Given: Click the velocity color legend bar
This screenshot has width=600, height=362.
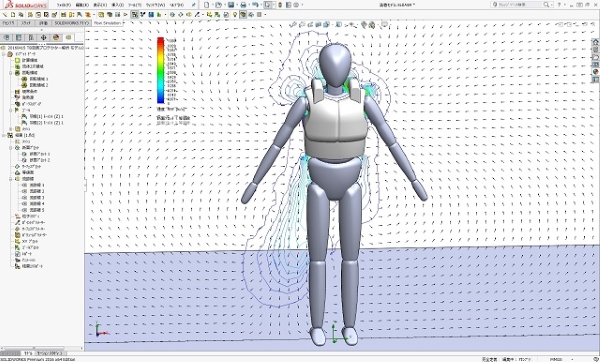Looking at the screenshot, I should (x=161, y=70).
